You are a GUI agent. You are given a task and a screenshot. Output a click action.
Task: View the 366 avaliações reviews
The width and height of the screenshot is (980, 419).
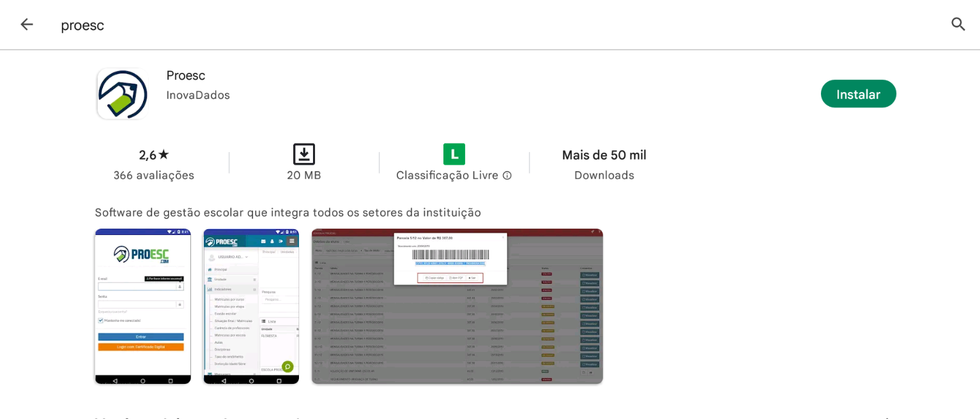click(154, 175)
